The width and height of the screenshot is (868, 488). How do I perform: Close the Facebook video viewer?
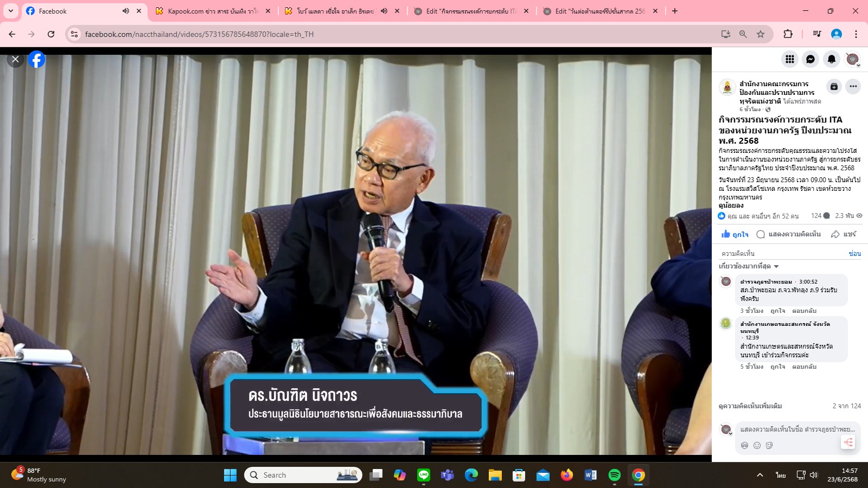(x=16, y=60)
